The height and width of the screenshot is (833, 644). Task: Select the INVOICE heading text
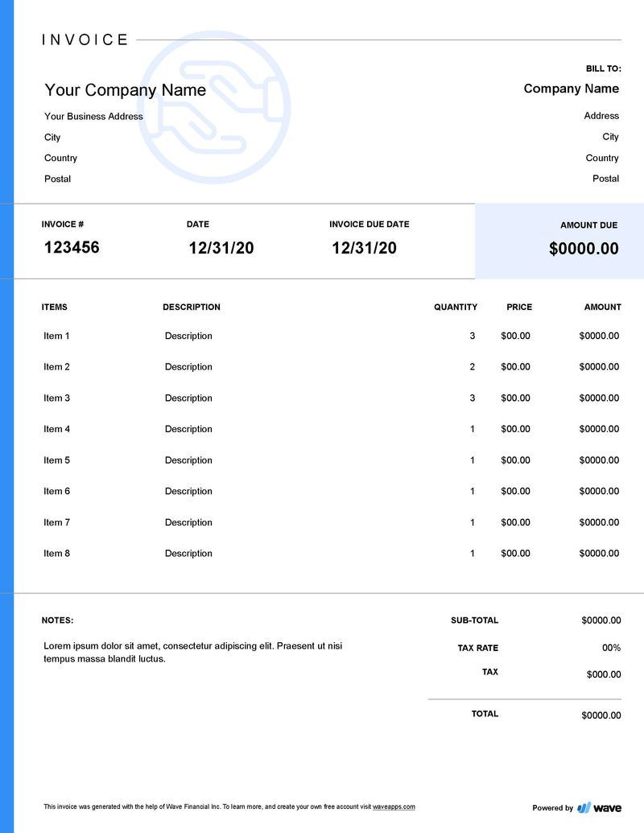tap(85, 40)
